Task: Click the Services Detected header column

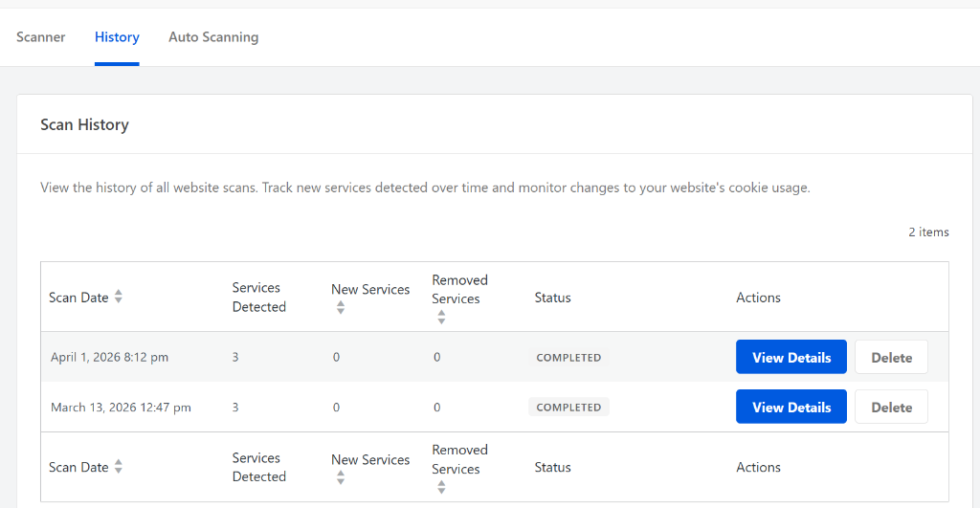Action: coord(259,298)
